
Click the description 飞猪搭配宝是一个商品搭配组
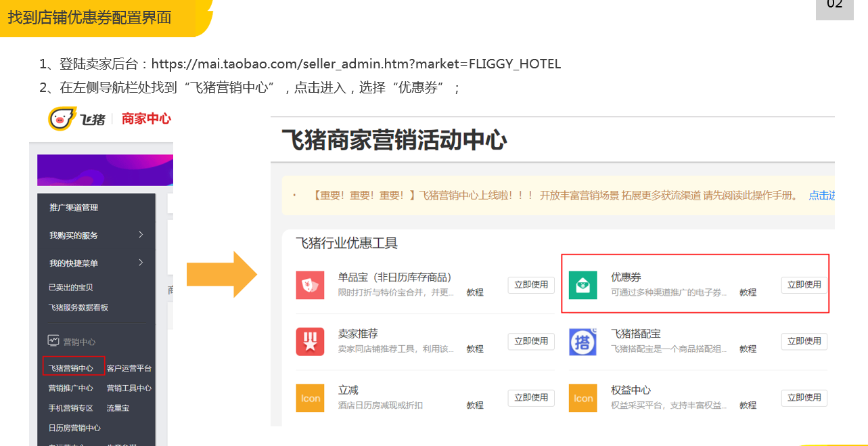[x=669, y=349]
